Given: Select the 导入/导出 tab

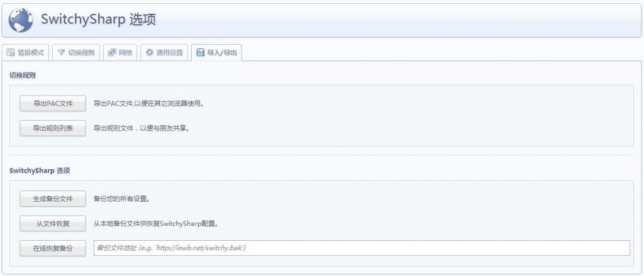Looking at the screenshot, I should click(216, 53).
